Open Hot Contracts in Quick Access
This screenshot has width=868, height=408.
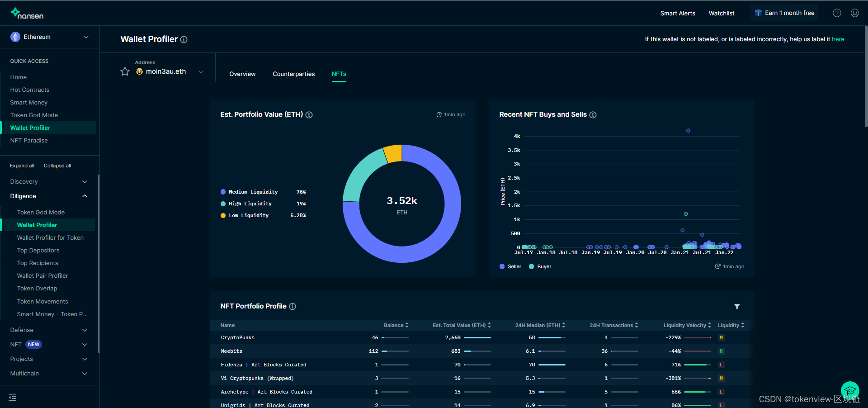pos(30,90)
